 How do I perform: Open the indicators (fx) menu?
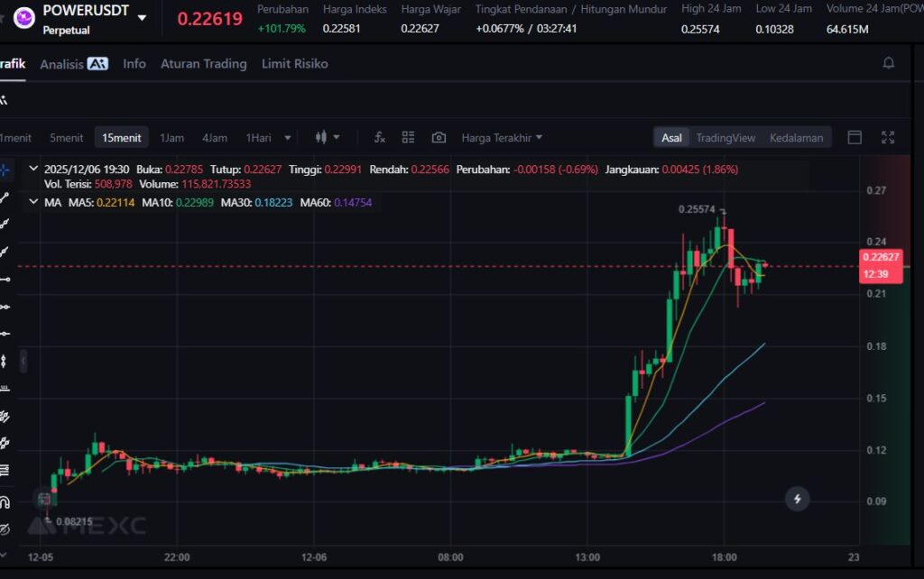click(380, 138)
